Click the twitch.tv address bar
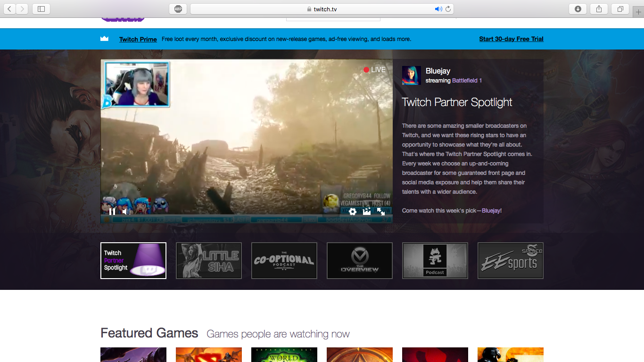 (322, 9)
